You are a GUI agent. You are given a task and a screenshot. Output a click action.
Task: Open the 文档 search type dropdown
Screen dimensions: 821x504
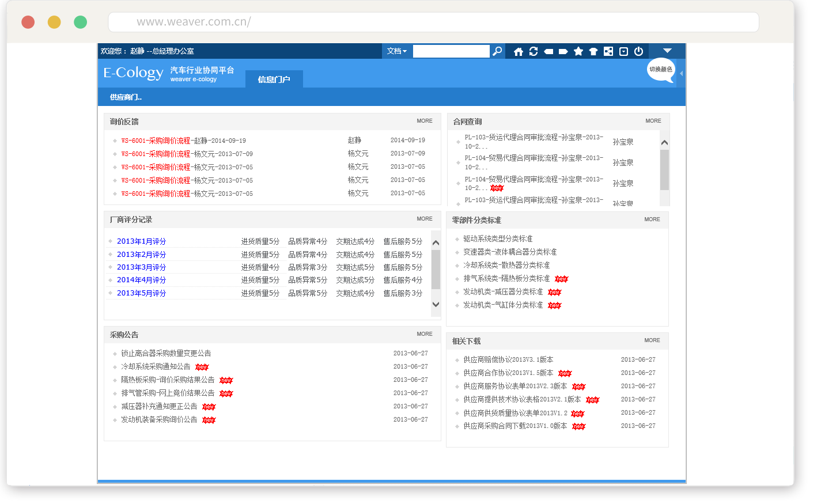pyautogui.click(x=397, y=51)
